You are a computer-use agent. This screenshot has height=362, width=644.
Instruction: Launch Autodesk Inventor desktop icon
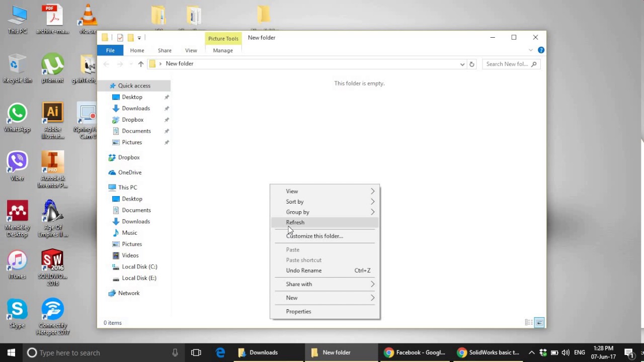(52, 169)
